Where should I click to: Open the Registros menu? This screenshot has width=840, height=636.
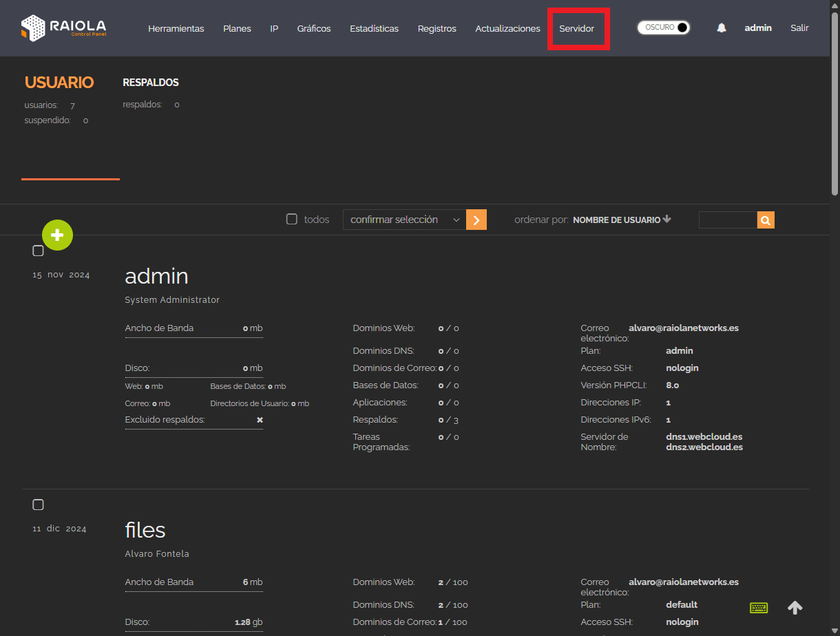click(x=437, y=28)
